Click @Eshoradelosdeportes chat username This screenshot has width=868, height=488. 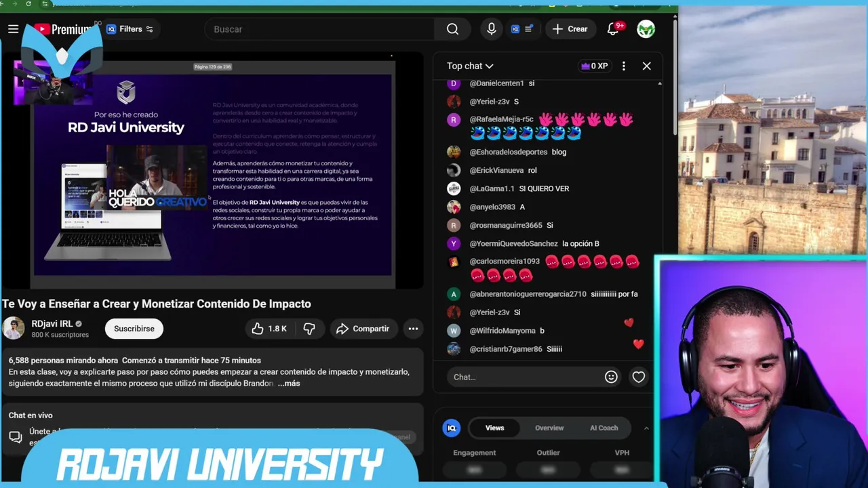pos(508,152)
